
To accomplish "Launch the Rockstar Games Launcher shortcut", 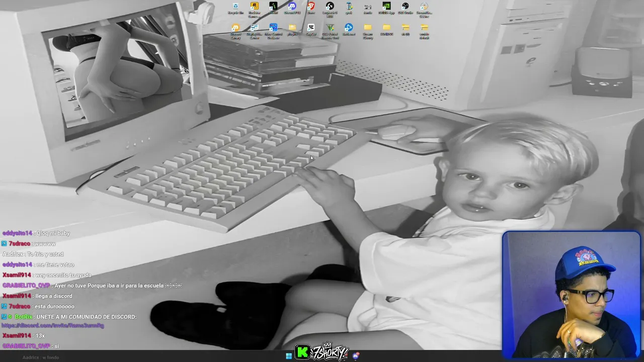I will point(254,10).
